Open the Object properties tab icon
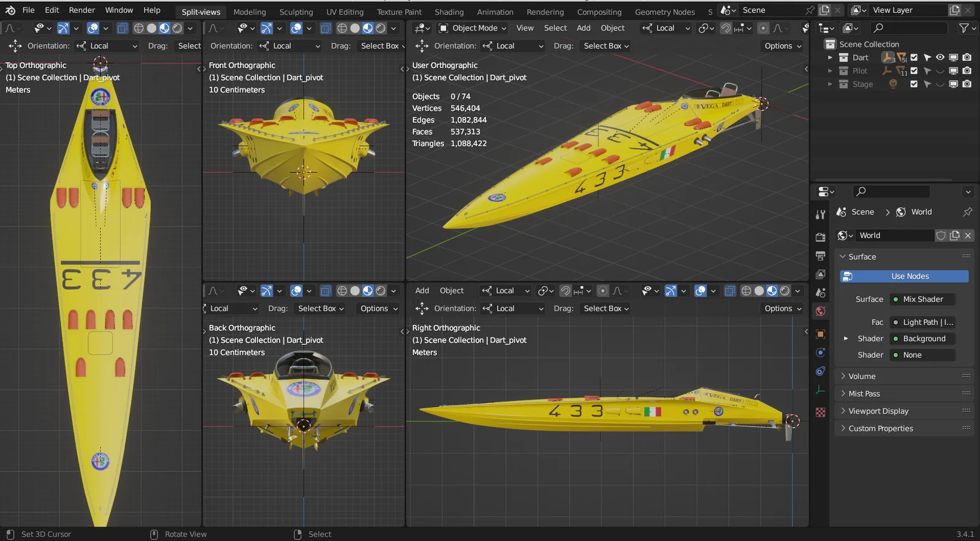This screenshot has width=980, height=541. pyautogui.click(x=820, y=335)
